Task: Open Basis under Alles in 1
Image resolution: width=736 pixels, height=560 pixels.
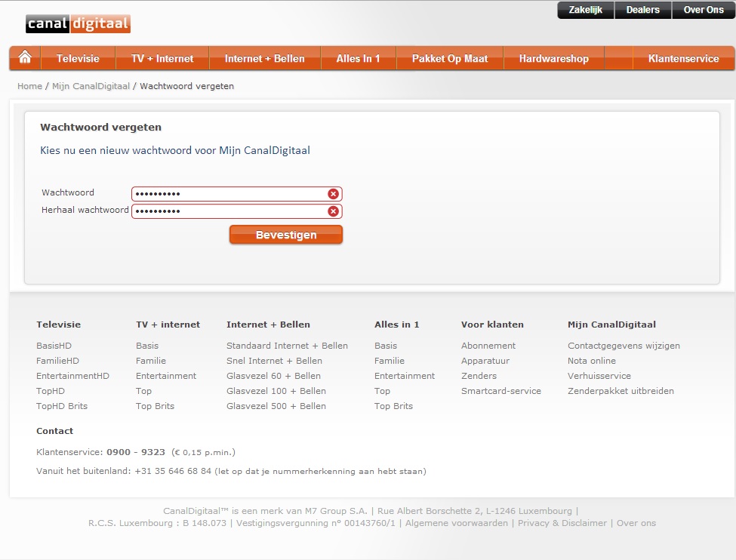Action: pyautogui.click(x=386, y=346)
